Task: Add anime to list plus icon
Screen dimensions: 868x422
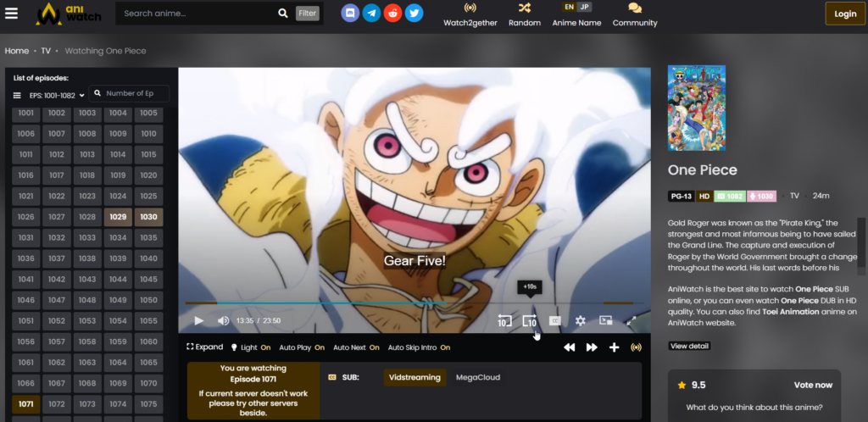Action: (614, 347)
